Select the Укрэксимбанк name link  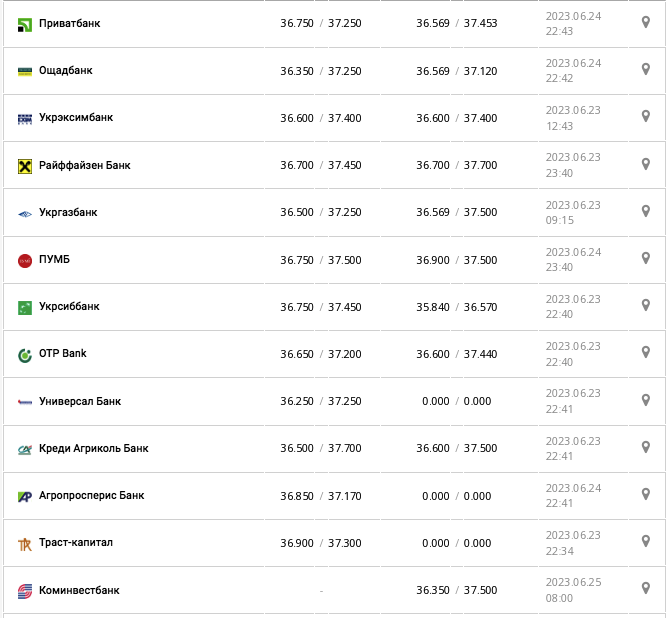coord(76,118)
